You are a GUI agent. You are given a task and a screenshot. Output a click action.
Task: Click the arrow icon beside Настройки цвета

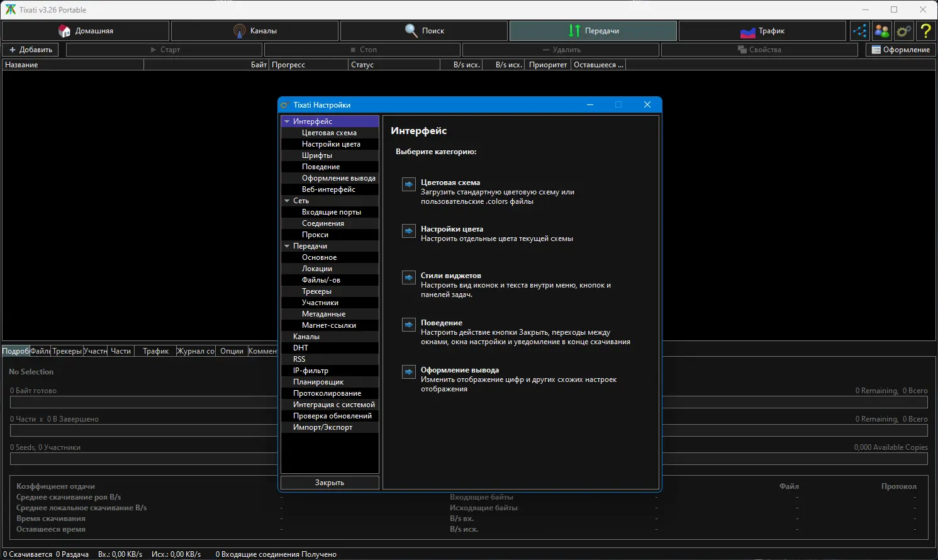click(x=409, y=231)
